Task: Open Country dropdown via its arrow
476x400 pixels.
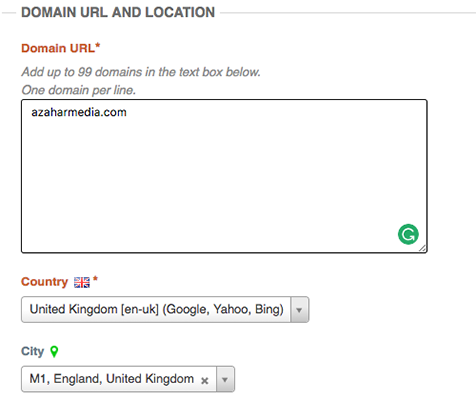Action: click(299, 310)
